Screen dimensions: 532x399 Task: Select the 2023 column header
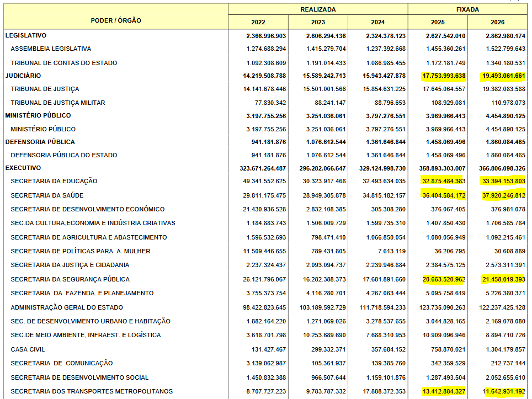(x=320, y=22)
